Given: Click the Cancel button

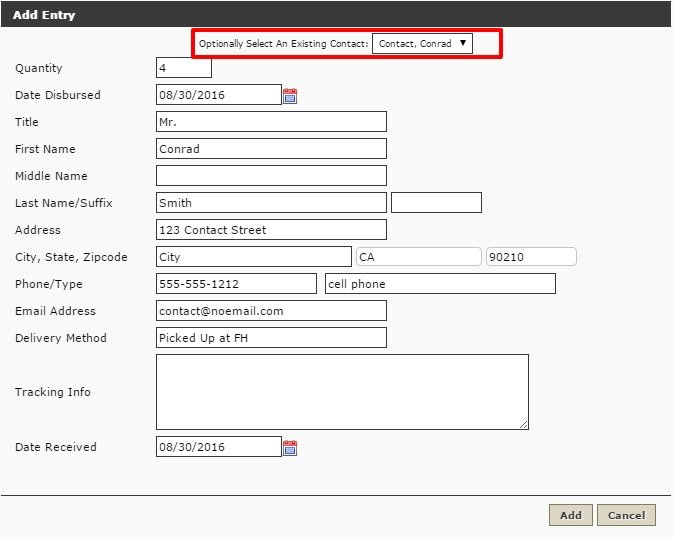Looking at the screenshot, I should tap(626, 515).
